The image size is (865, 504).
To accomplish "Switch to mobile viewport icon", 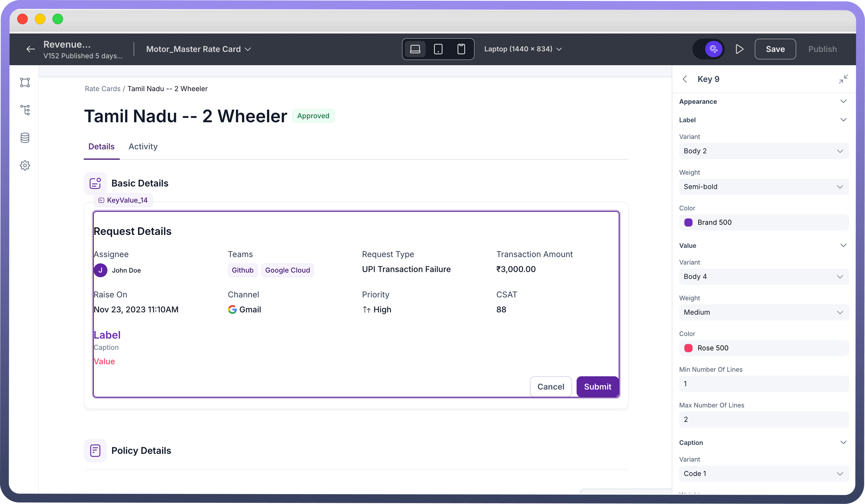I will (x=461, y=49).
